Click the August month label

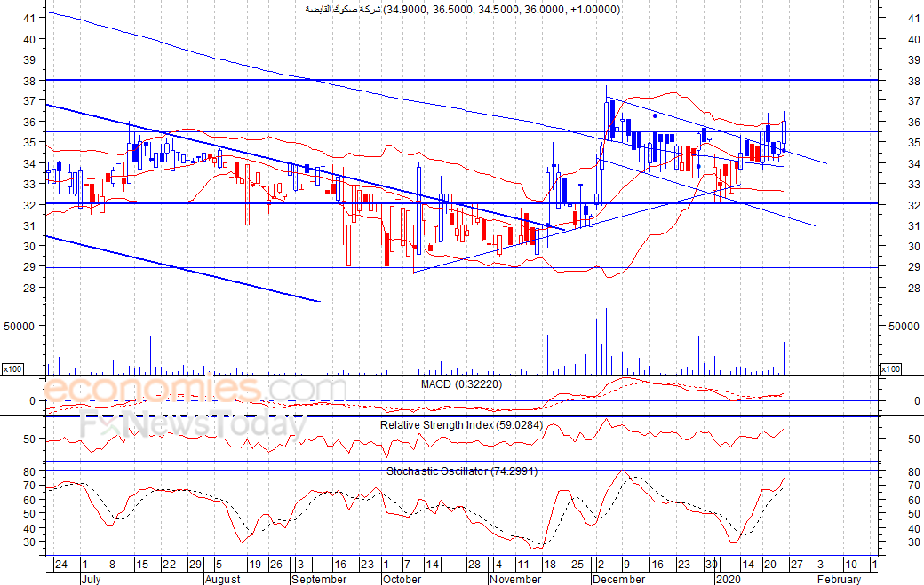click(x=223, y=579)
